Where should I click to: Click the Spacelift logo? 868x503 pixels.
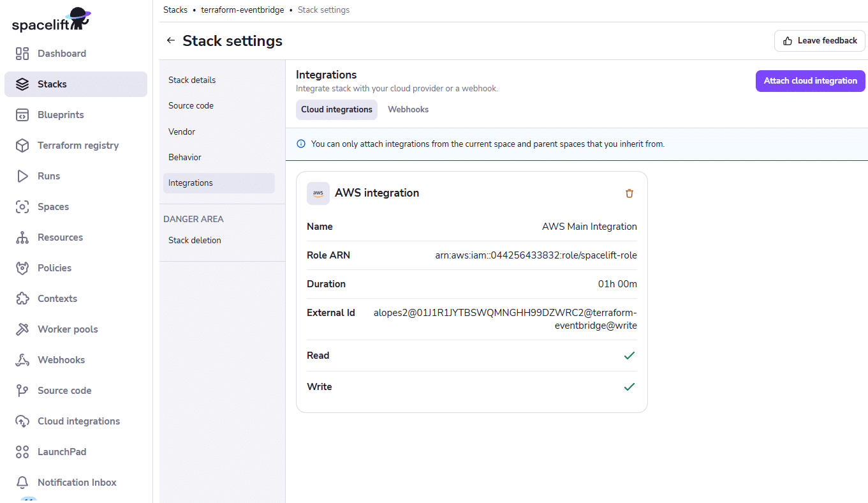pos(51,20)
